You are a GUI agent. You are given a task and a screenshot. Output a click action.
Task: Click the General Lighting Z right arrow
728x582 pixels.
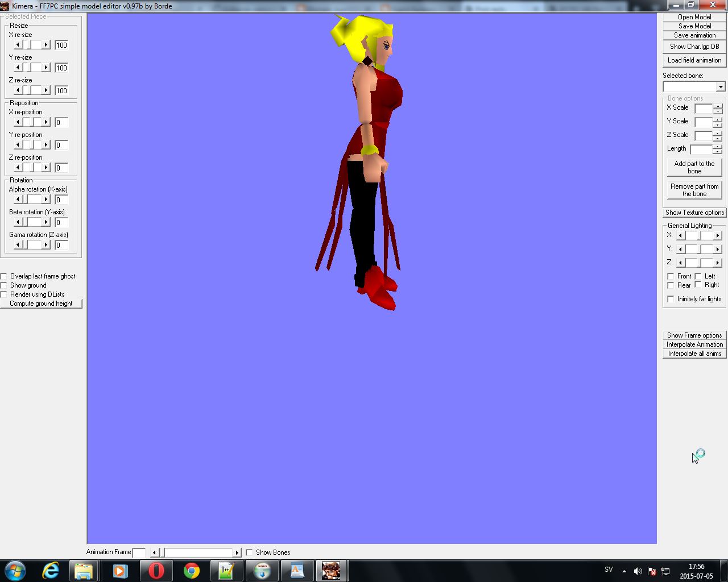tap(718, 263)
